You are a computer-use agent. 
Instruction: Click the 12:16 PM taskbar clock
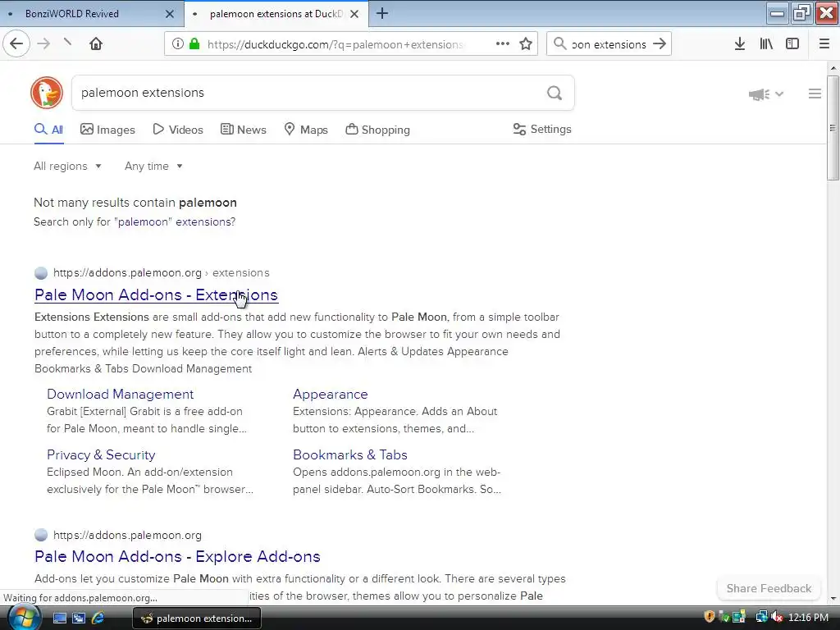(808, 617)
